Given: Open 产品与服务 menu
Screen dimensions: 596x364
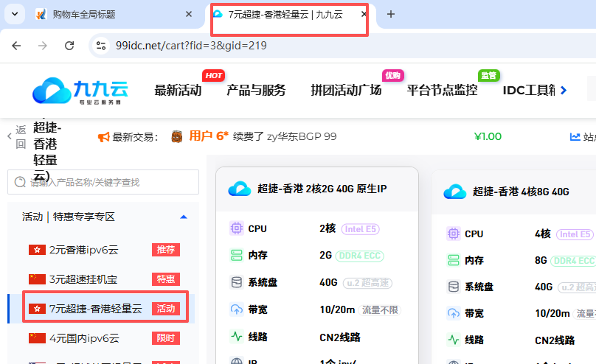Looking at the screenshot, I should tap(256, 91).
